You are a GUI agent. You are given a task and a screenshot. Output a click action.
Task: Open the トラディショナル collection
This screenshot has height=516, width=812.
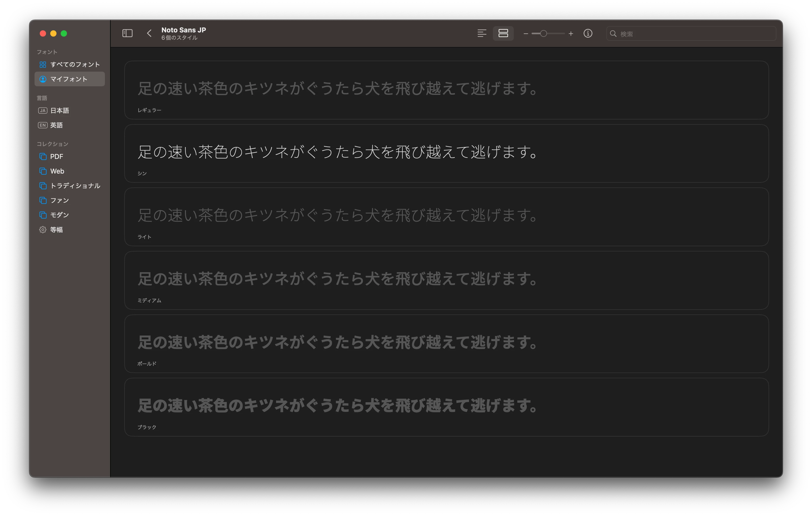(x=75, y=186)
